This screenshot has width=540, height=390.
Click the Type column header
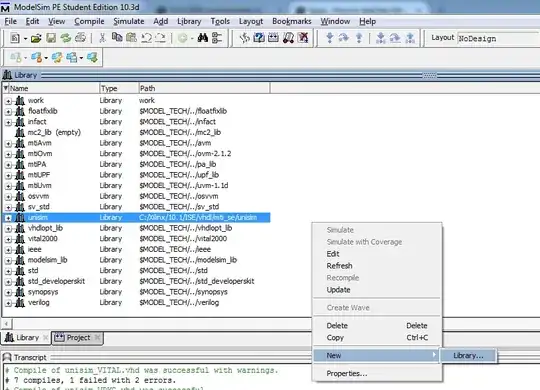pos(119,88)
